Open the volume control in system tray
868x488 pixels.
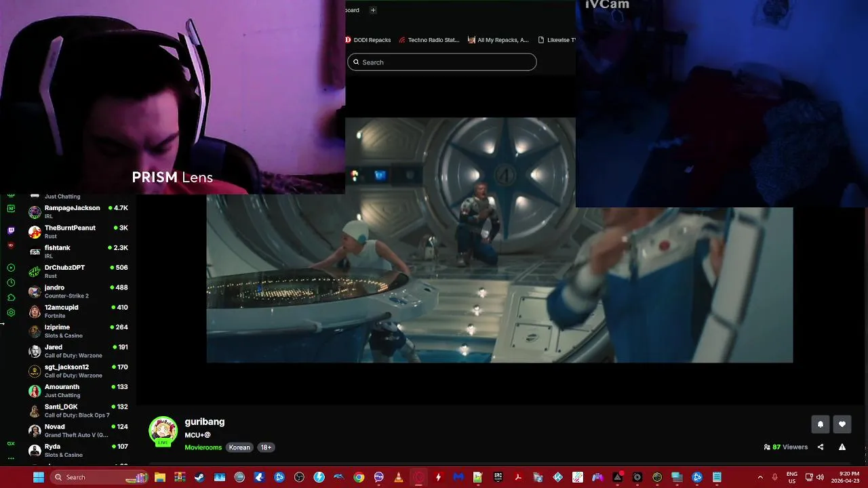pos(821,477)
